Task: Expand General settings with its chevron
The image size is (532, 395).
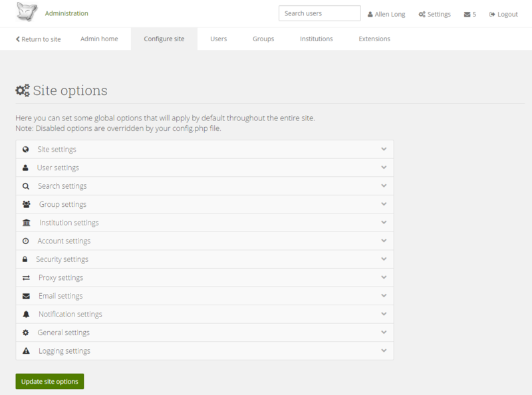Action: [384, 332]
